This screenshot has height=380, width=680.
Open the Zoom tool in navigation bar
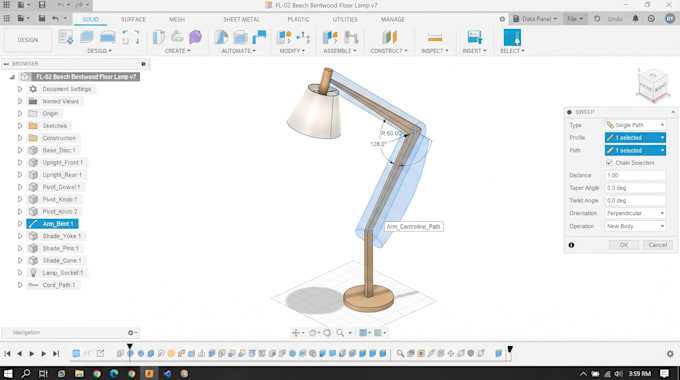point(340,333)
